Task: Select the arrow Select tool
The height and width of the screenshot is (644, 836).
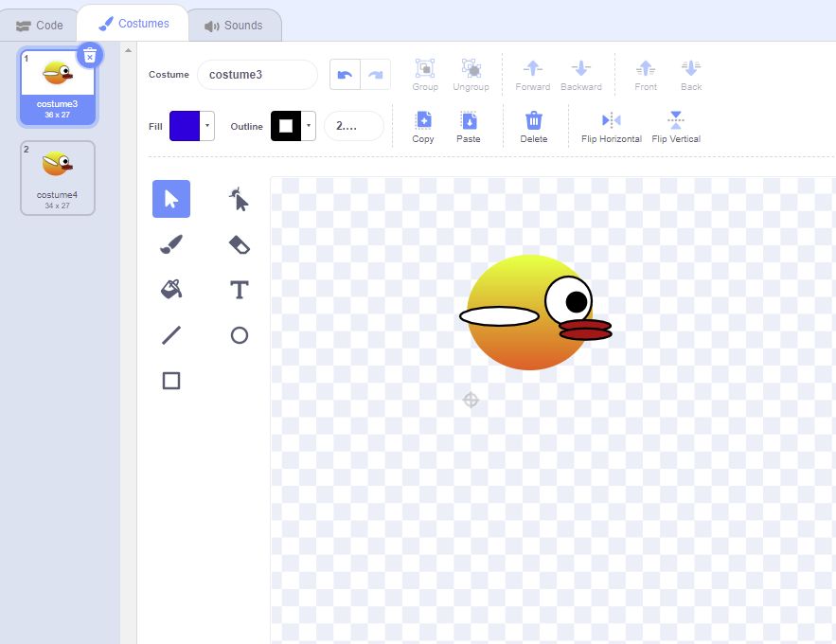Action: [171, 199]
